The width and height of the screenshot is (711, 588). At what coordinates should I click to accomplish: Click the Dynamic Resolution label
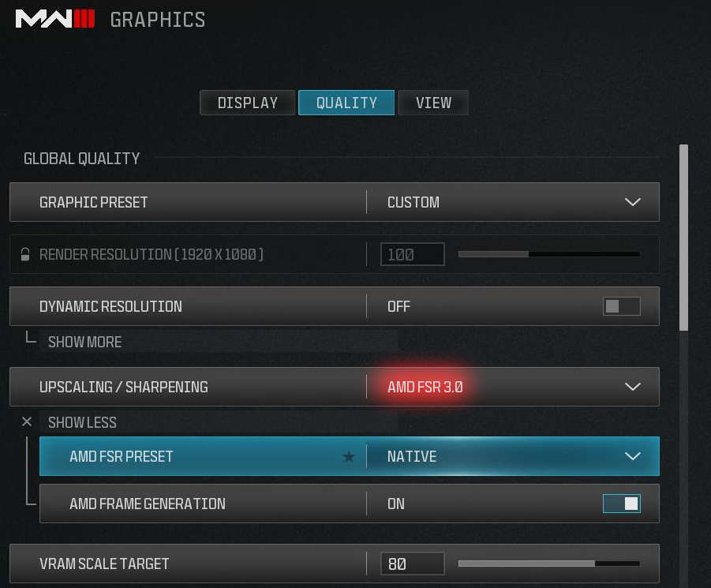coord(110,306)
